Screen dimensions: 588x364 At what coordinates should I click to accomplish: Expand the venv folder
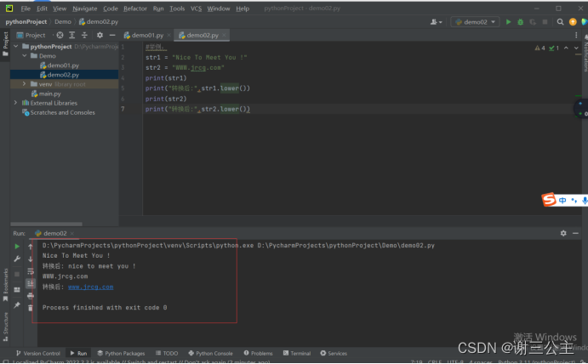point(25,84)
